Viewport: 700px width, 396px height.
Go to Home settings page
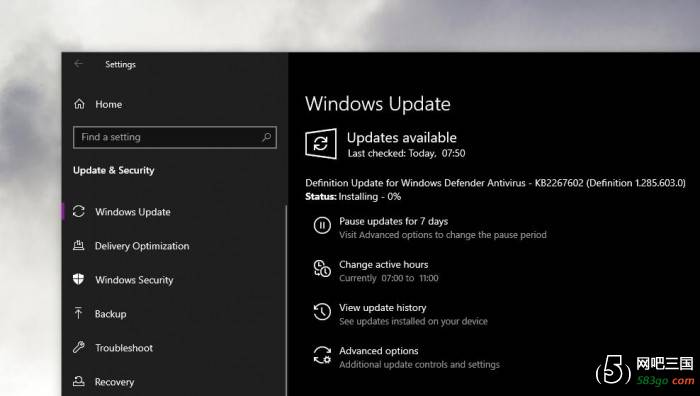point(108,104)
